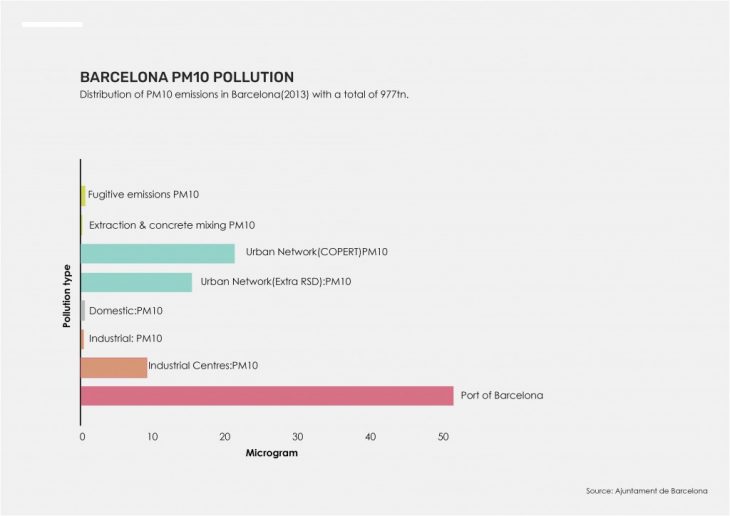Image resolution: width=730 pixels, height=516 pixels.
Task: Click the Port of Barcelona text label
Action: 502,396
